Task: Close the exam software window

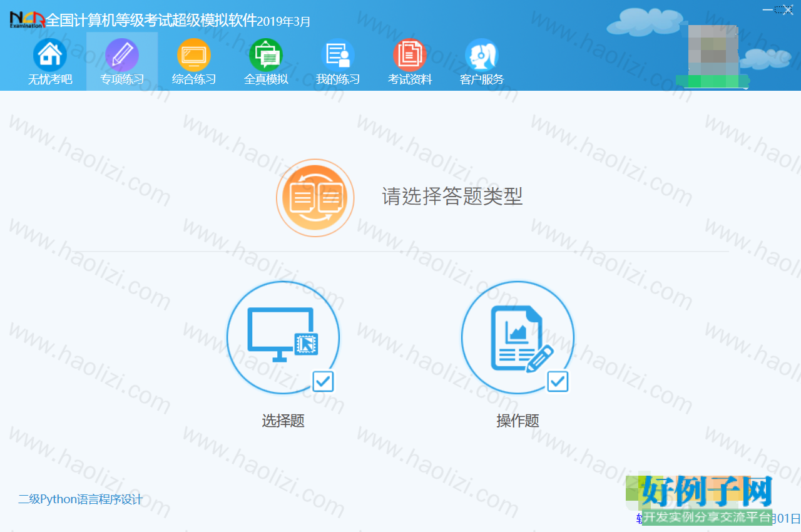Action: coord(788,9)
